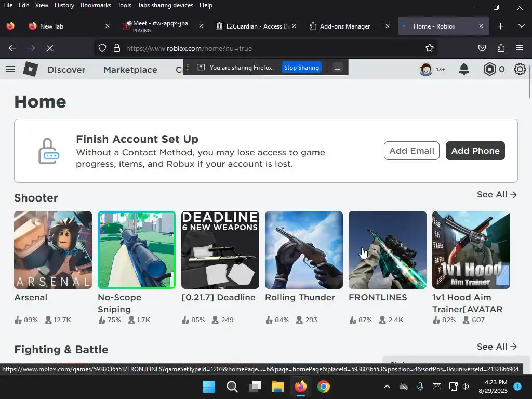532x399 pixels.
Task: Click the microphone tray icon
Action: point(420,387)
